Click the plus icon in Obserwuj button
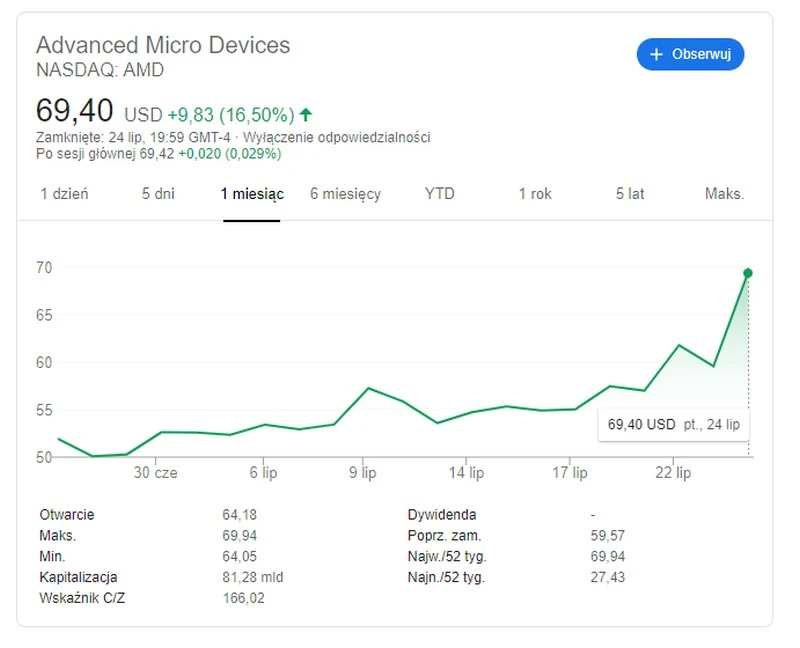 point(657,54)
